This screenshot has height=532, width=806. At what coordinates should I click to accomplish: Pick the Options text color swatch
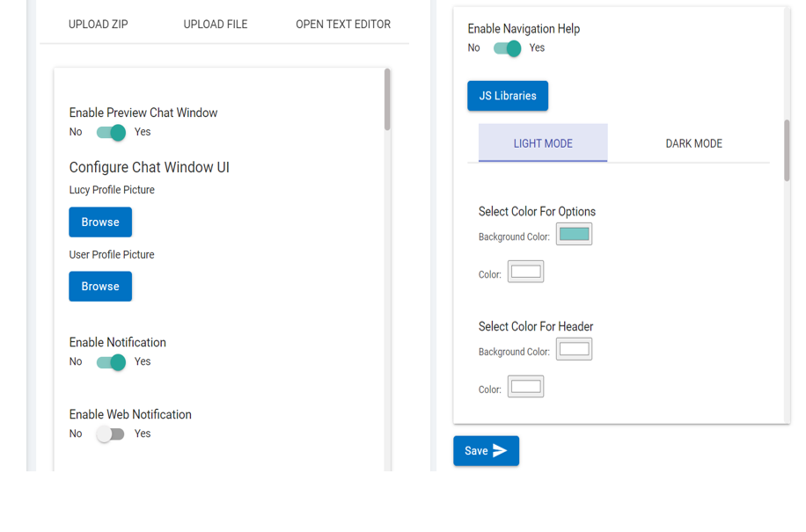click(525, 272)
